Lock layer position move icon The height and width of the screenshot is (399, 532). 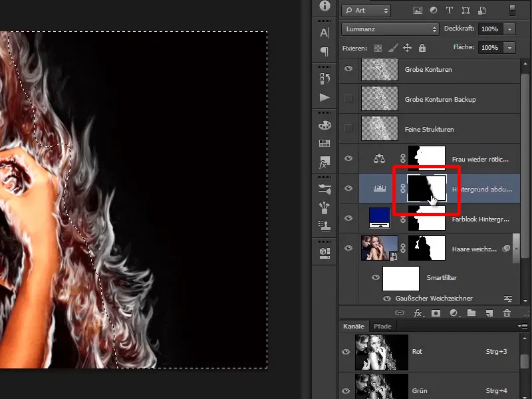(407, 48)
